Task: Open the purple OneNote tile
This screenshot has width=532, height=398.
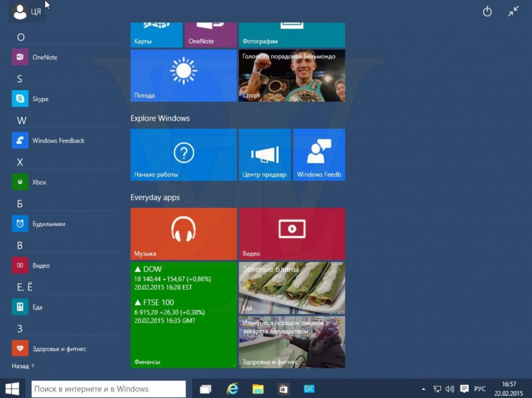Action: click(x=211, y=35)
